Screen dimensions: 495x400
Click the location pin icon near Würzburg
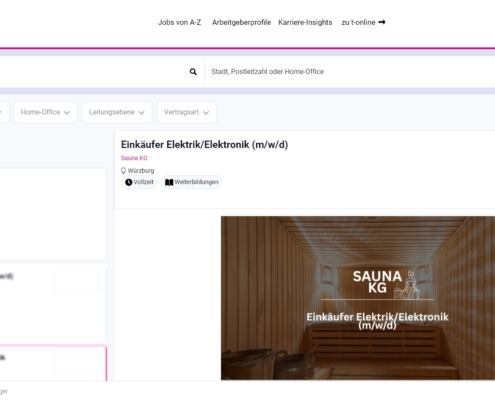[123, 171]
